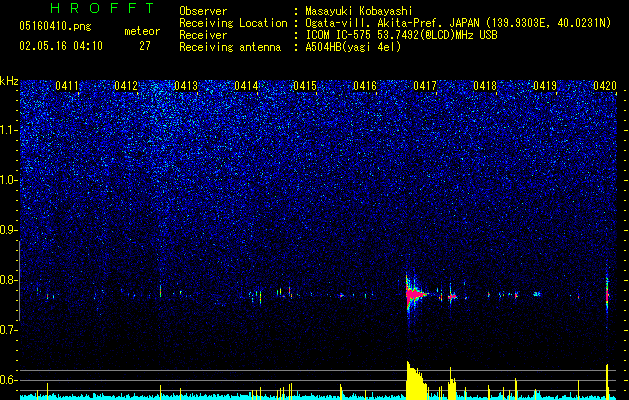This screenshot has height=400, width=629.
Task: Click time marker 0420
Action: point(605,86)
